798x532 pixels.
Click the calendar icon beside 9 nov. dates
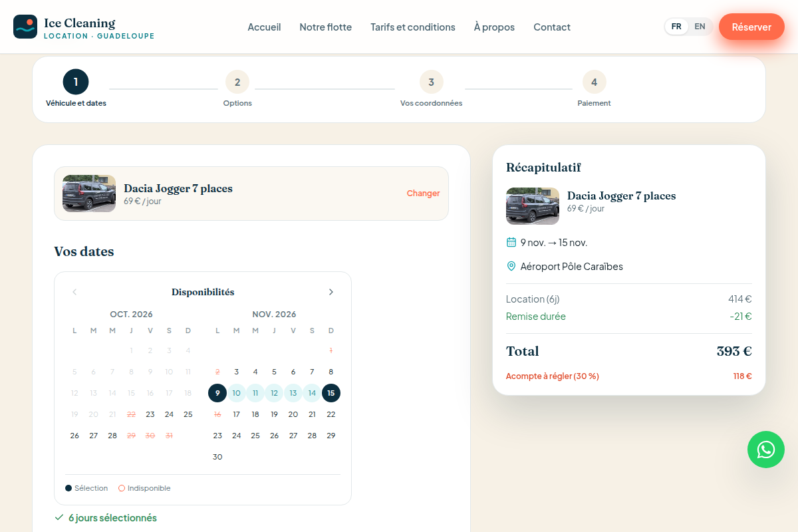pyautogui.click(x=511, y=242)
